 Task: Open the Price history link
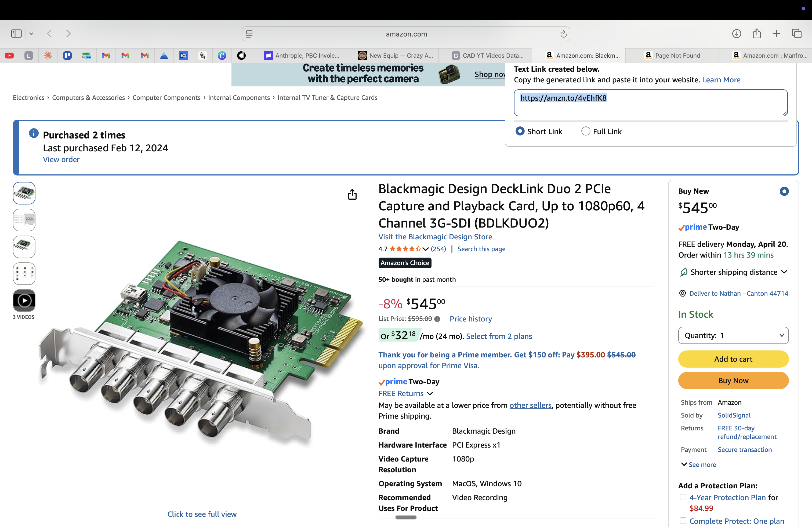pos(471,319)
